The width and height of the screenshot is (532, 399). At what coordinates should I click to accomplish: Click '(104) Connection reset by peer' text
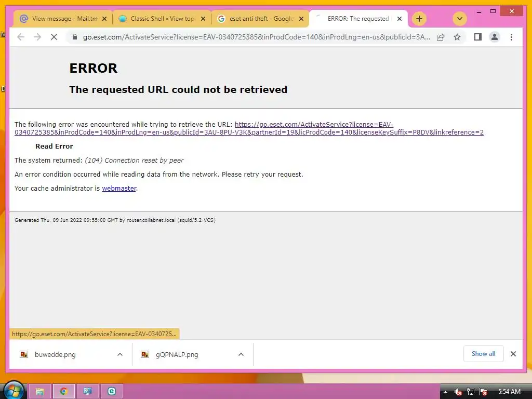coord(134,160)
